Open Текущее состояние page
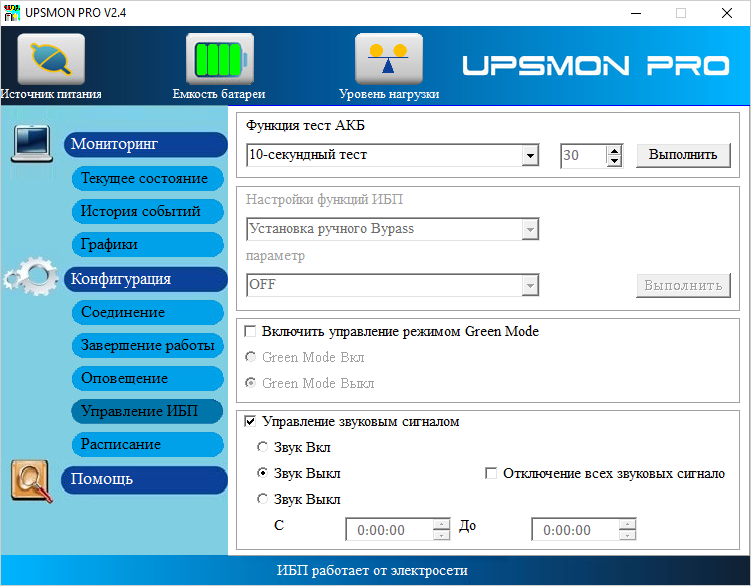751x586 pixels. click(x=148, y=178)
